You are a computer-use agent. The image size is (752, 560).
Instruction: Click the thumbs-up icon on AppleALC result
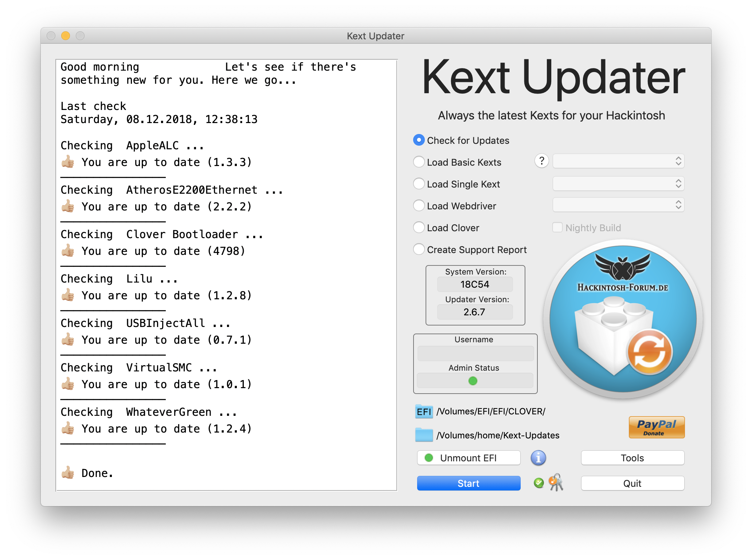[68, 162]
